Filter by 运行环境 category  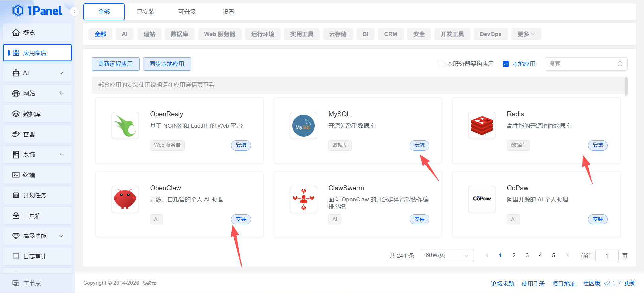tap(263, 34)
